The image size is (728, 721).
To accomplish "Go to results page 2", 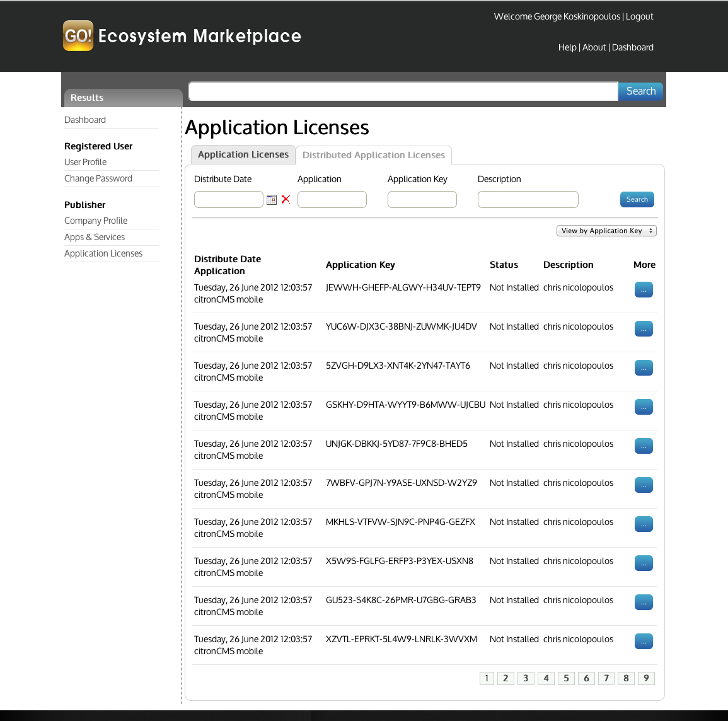I will pos(506,678).
